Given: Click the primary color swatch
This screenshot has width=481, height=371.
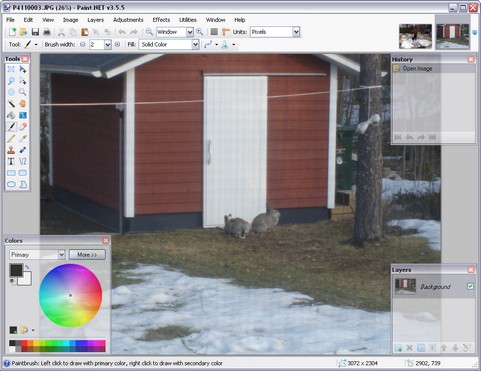Looking at the screenshot, I should (x=15, y=269).
